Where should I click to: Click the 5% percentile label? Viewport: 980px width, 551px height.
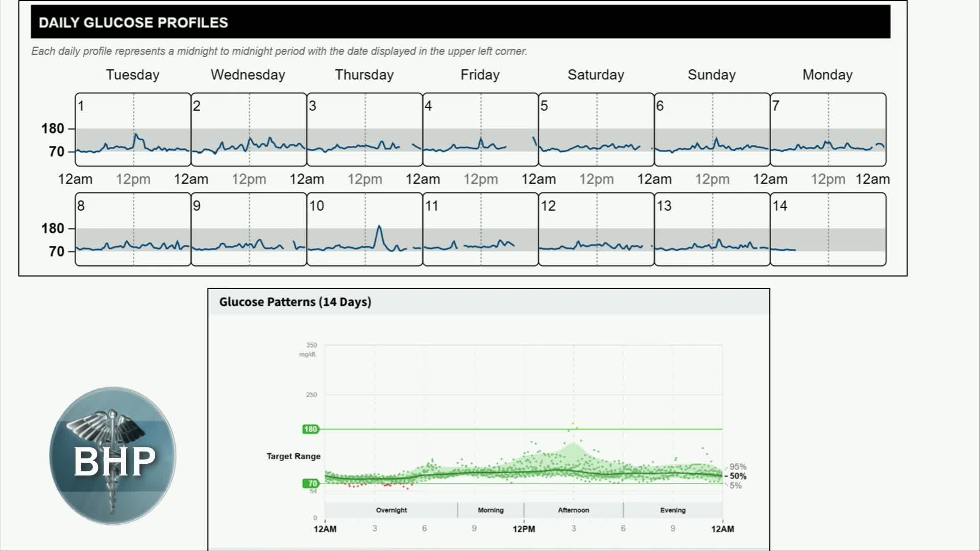coord(735,486)
